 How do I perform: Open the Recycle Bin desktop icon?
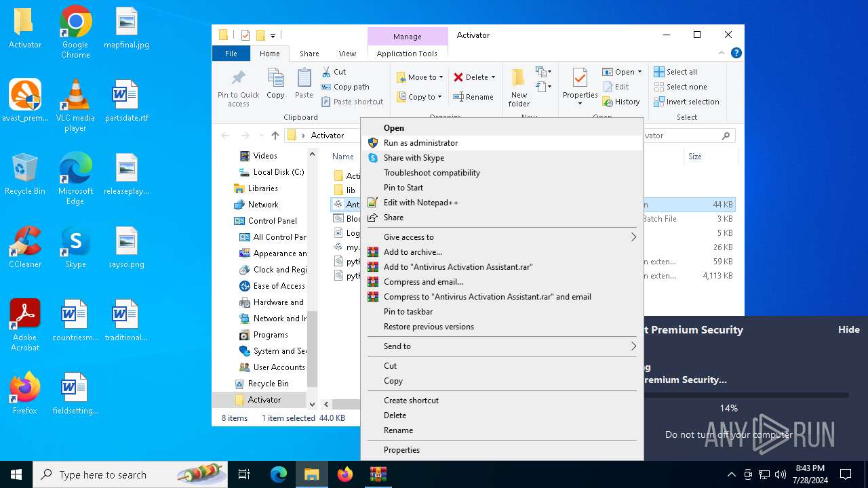(x=25, y=174)
